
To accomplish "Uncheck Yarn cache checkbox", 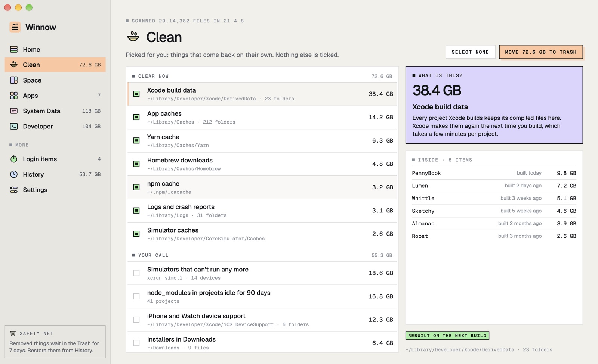I will tap(136, 140).
